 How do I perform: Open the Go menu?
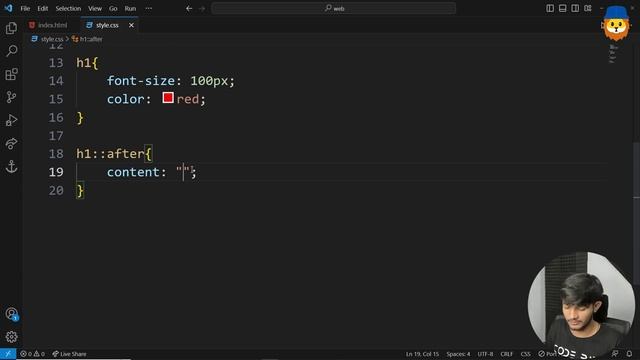(x=113, y=8)
